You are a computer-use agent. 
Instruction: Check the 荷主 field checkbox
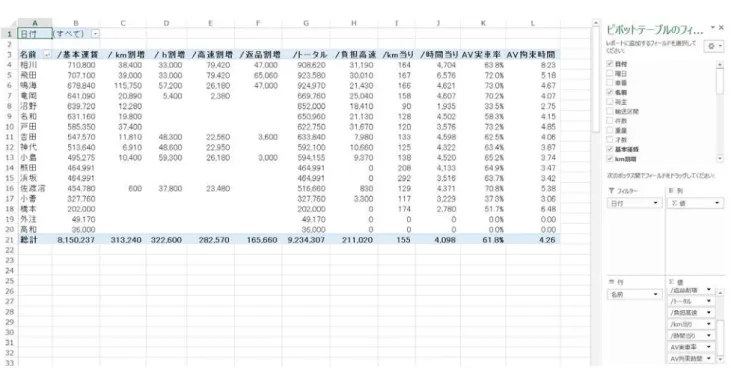pyautogui.click(x=609, y=102)
